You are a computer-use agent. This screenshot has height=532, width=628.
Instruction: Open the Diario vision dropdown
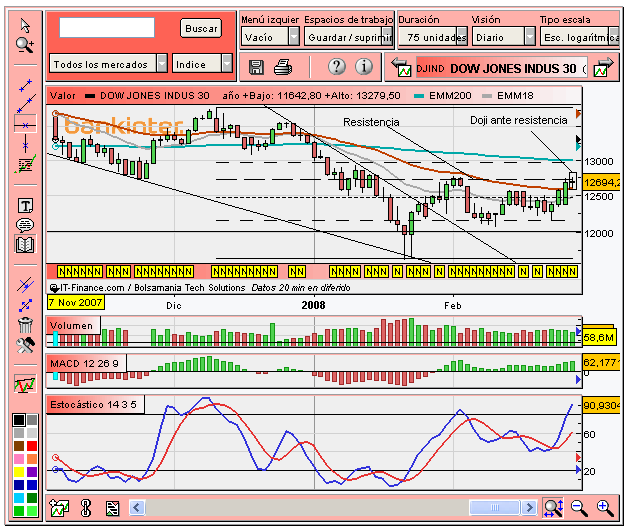504,37
